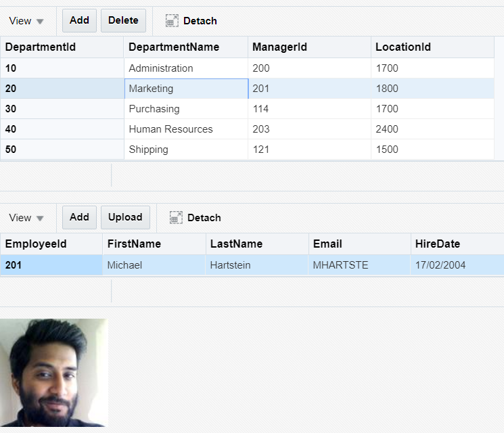Click the Marketing name cell
The height and width of the screenshot is (433, 504).
187,89
